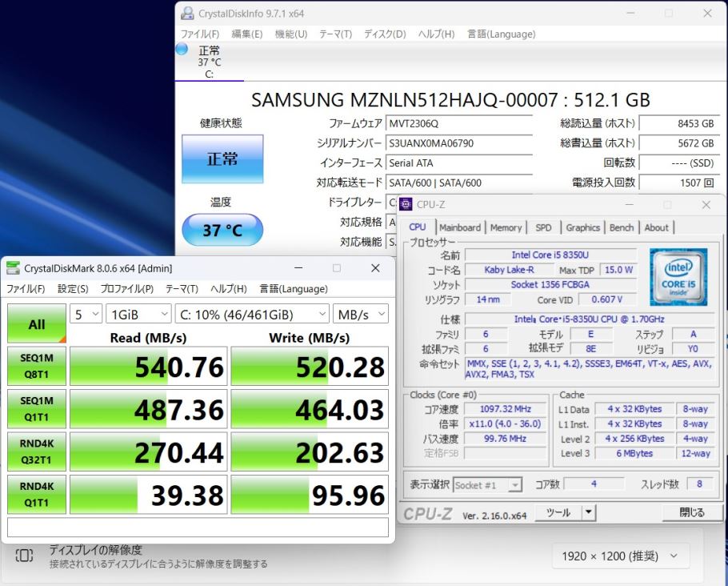Open the プロファイル(P) menu in CrystalDiskMark
This screenshot has width=728, height=586.
point(126,289)
